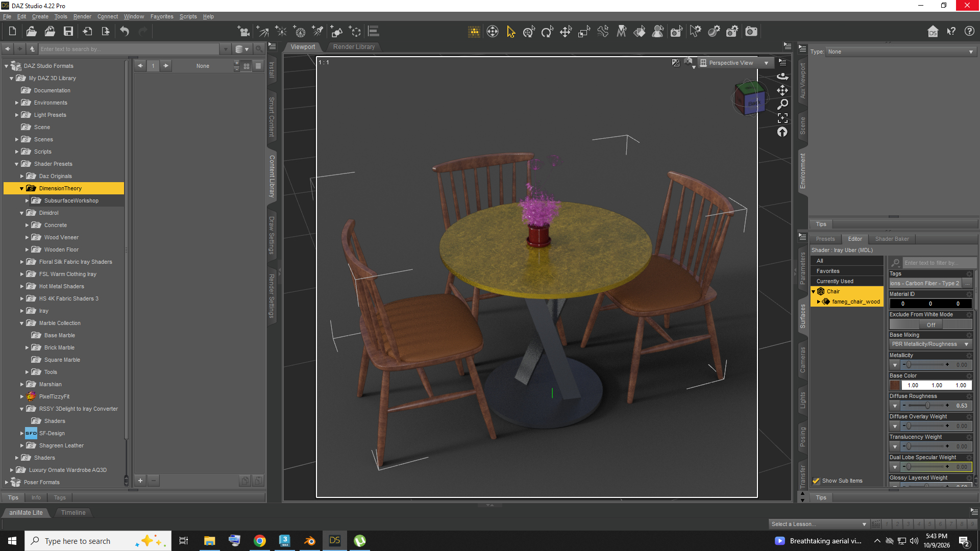Click the What's This help cursor icon
Viewport: 980px width, 551px height.
(x=951, y=32)
